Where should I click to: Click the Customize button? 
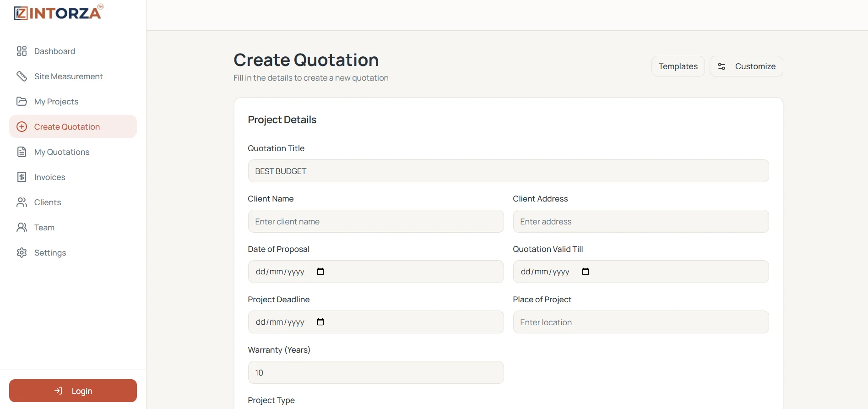click(746, 66)
